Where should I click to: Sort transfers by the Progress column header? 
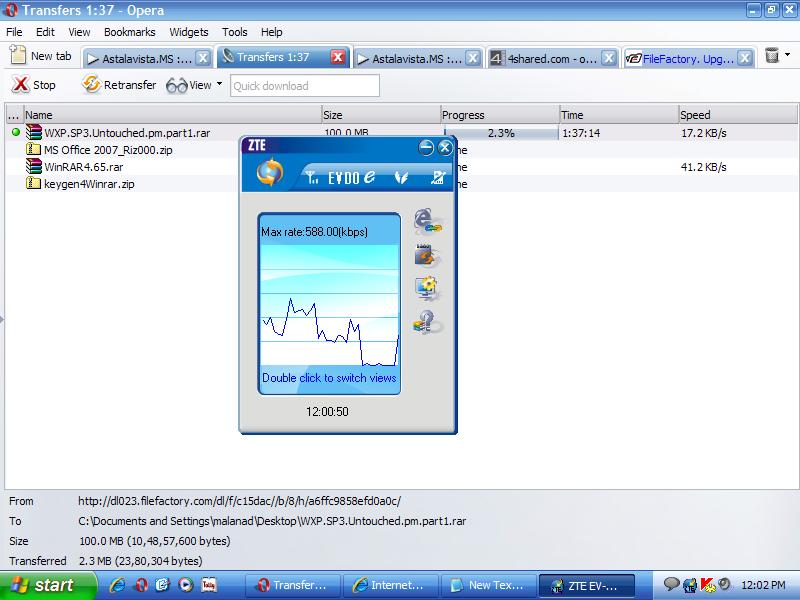pyautogui.click(x=500, y=115)
